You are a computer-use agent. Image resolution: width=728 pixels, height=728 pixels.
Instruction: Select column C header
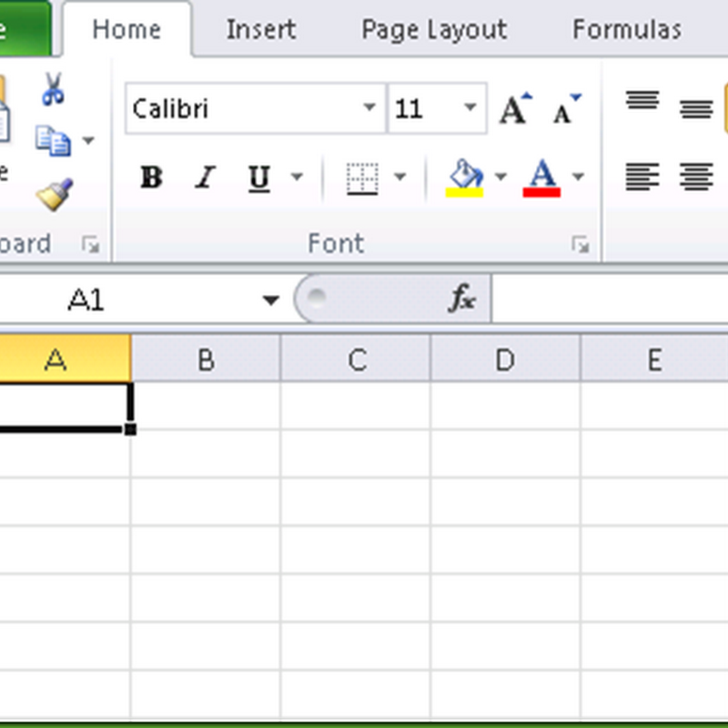click(x=356, y=360)
